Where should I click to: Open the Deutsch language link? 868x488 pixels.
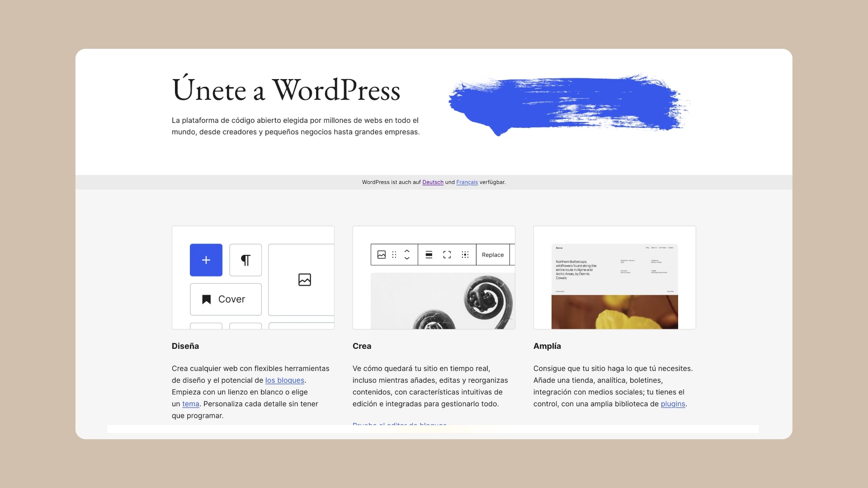(433, 182)
